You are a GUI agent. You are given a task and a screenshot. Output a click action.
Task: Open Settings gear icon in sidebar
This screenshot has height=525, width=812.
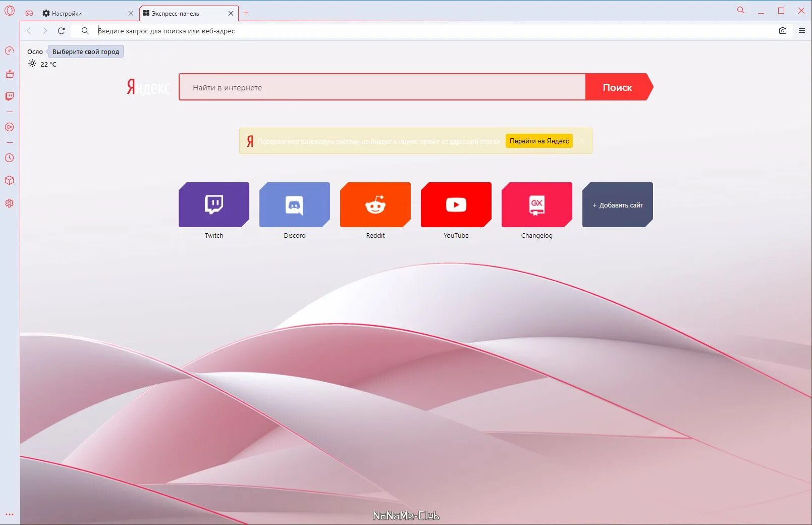coord(10,203)
